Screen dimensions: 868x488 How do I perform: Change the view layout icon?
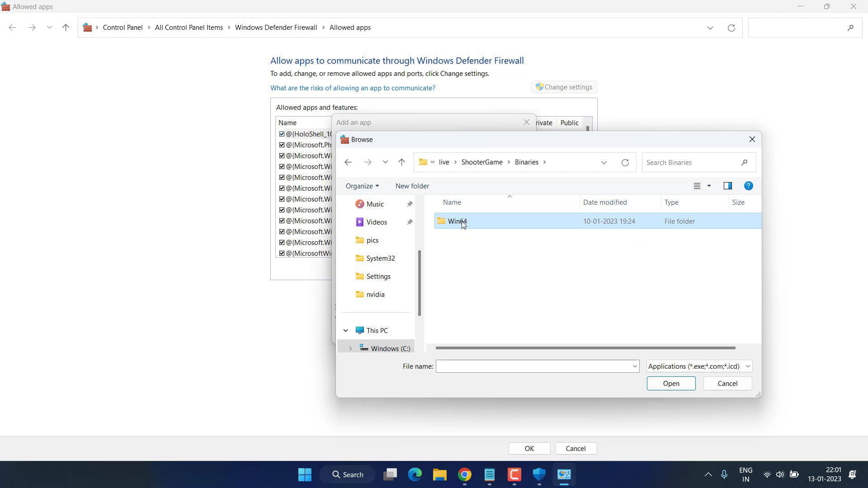click(697, 186)
